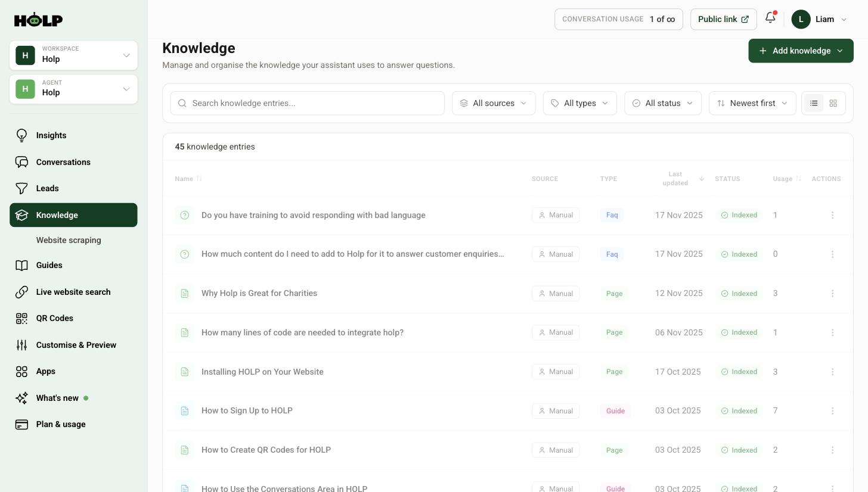Click the Apps grid icon
Viewport: 868px width, 492px height.
tap(21, 371)
